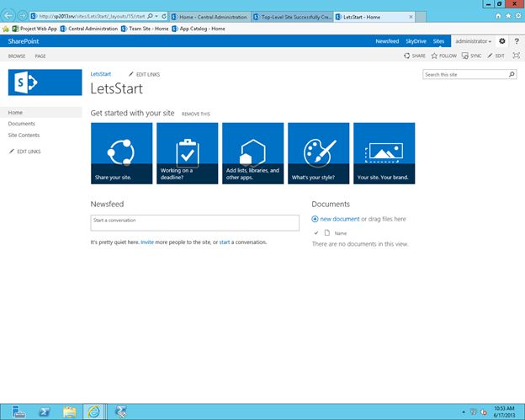
Task: Click FOLLOW star to follow site
Action: 444,56
